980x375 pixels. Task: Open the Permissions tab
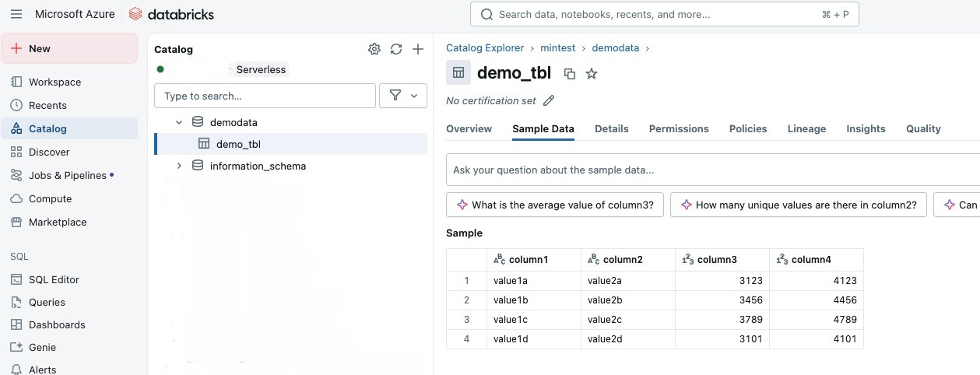[x=679, y=128]
